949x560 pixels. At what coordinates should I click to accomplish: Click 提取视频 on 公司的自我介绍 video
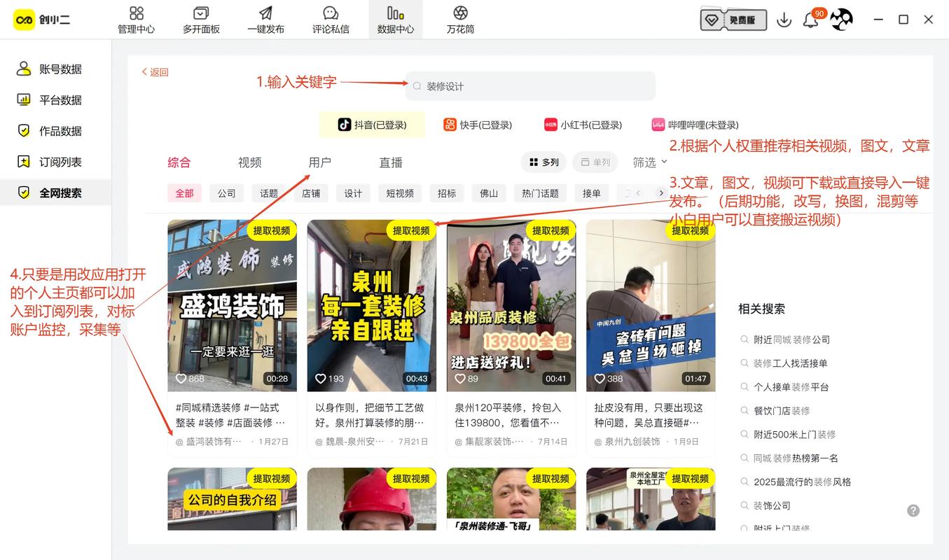coord(272,478)
